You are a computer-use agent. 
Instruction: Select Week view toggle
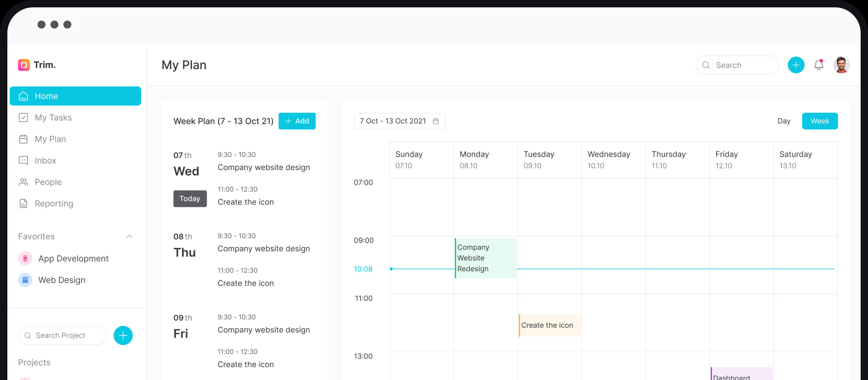point(819,121)
